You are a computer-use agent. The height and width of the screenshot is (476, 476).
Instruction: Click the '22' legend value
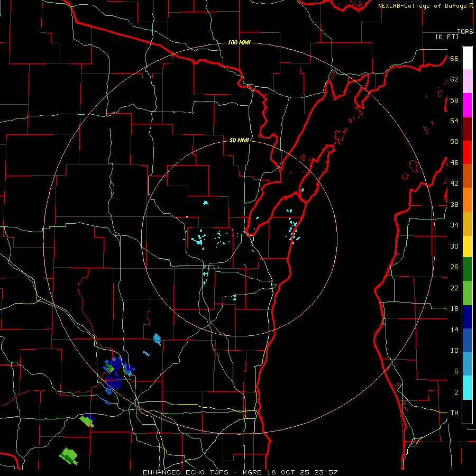click(x=454, y=288)
